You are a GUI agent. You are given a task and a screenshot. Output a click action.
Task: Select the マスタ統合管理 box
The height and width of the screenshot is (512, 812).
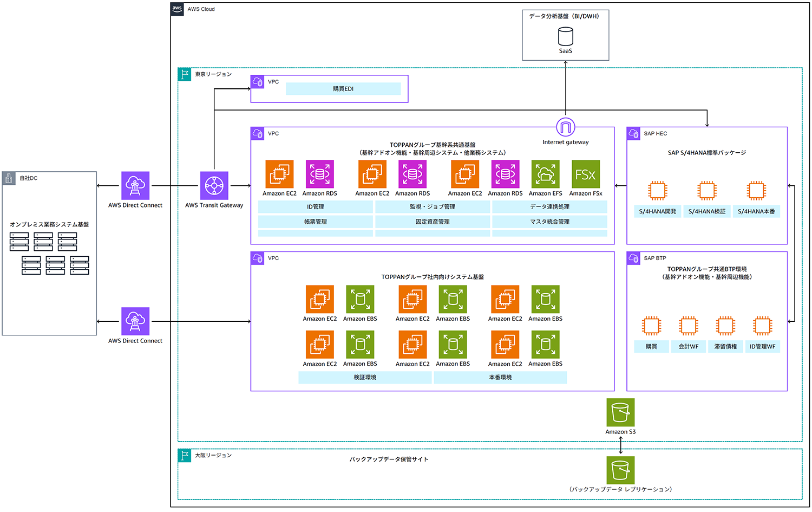coord(549,222)
